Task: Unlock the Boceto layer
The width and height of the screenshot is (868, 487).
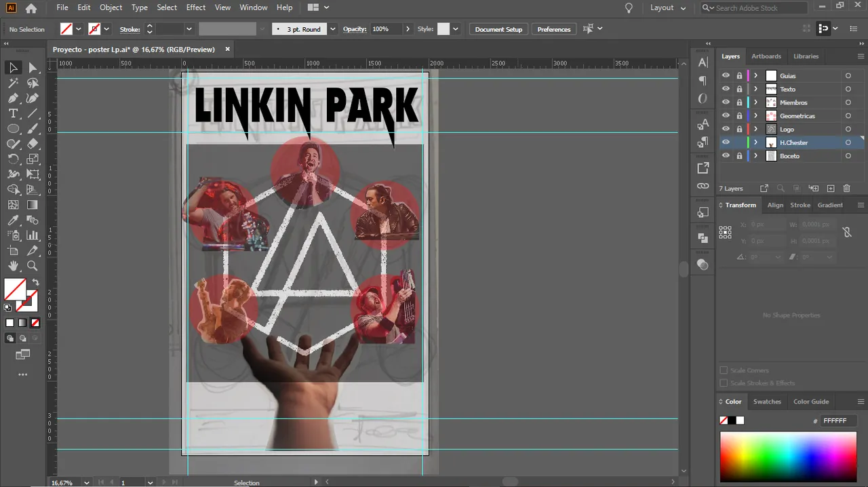Action: click(x=739, y=156)
